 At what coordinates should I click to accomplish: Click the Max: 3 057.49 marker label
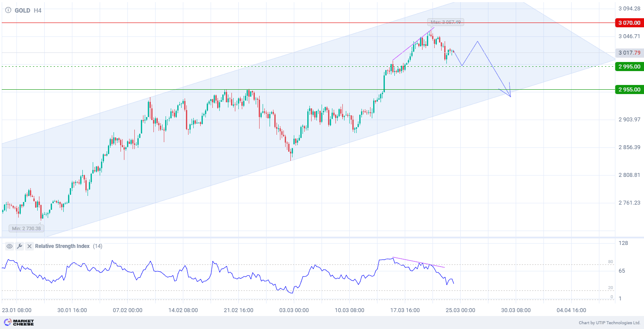click(x=446, y=22)
